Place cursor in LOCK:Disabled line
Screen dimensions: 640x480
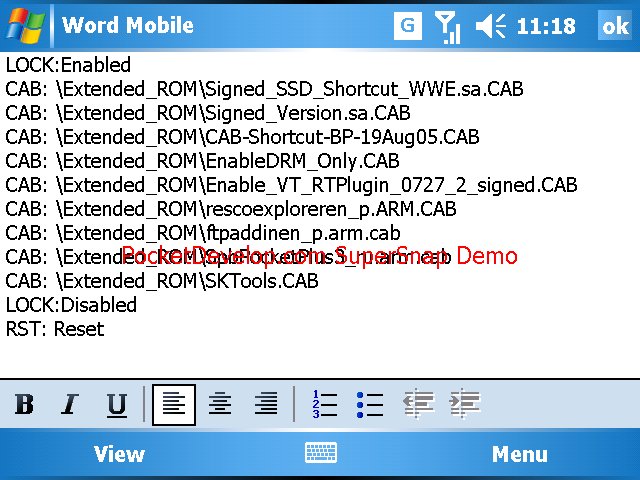(71, 305)
